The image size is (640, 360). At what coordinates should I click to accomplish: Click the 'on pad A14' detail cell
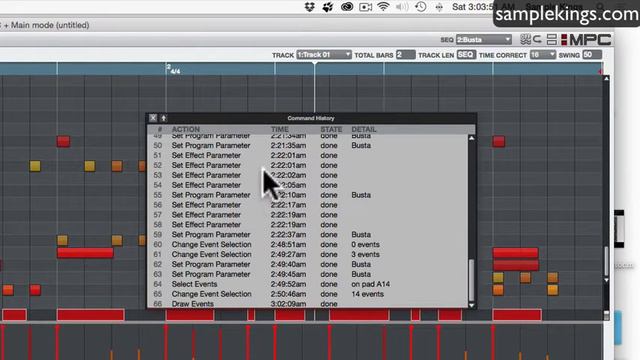pos(371,284)
